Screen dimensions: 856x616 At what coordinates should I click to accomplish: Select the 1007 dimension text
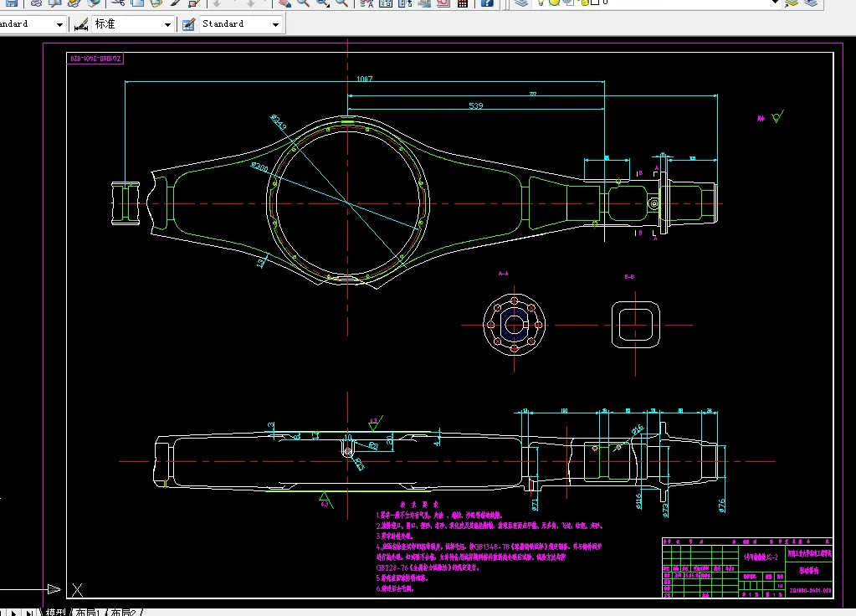click(365, 79)
